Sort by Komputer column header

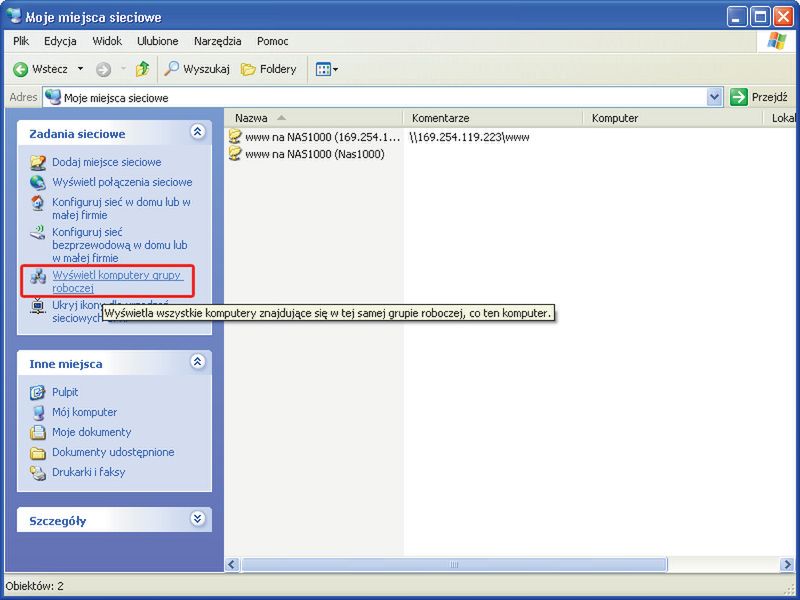coord(674,118)
